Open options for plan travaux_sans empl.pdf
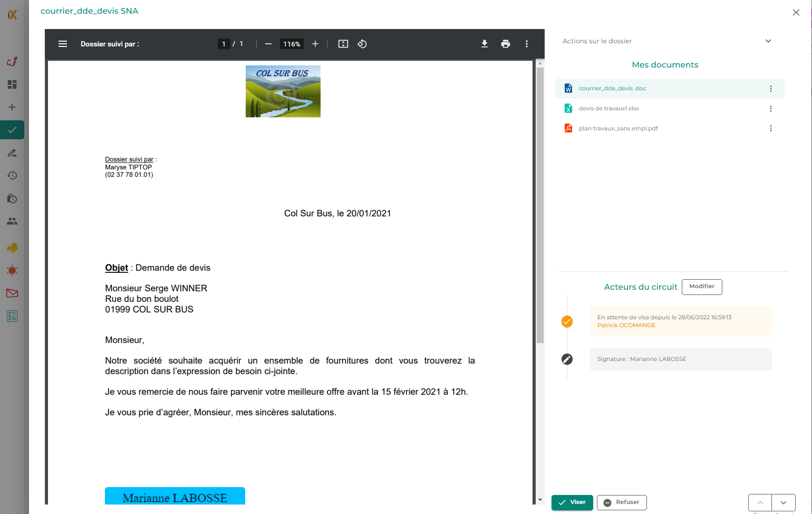 (771, 128)
